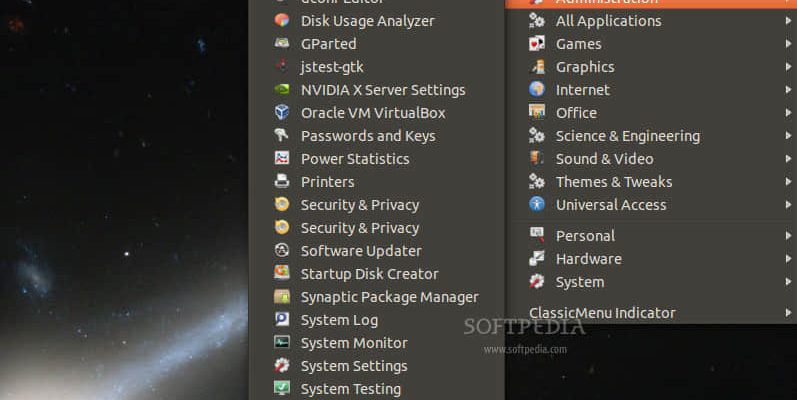This screenshot has height=400, width=797.
Task: Open the All Applications category
Action: coord(651,21)
